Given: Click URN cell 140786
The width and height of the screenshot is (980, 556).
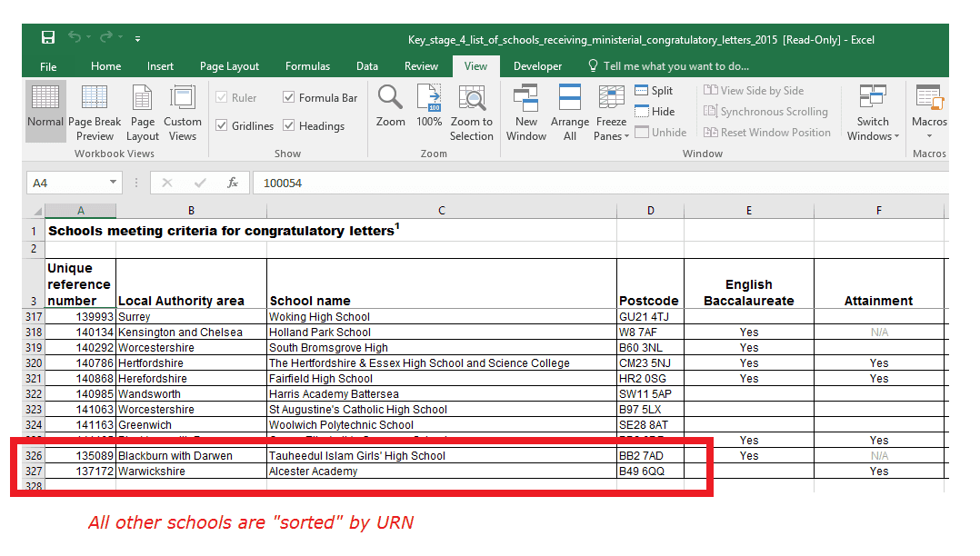Looking at the screenshot, I should [81, 363].
